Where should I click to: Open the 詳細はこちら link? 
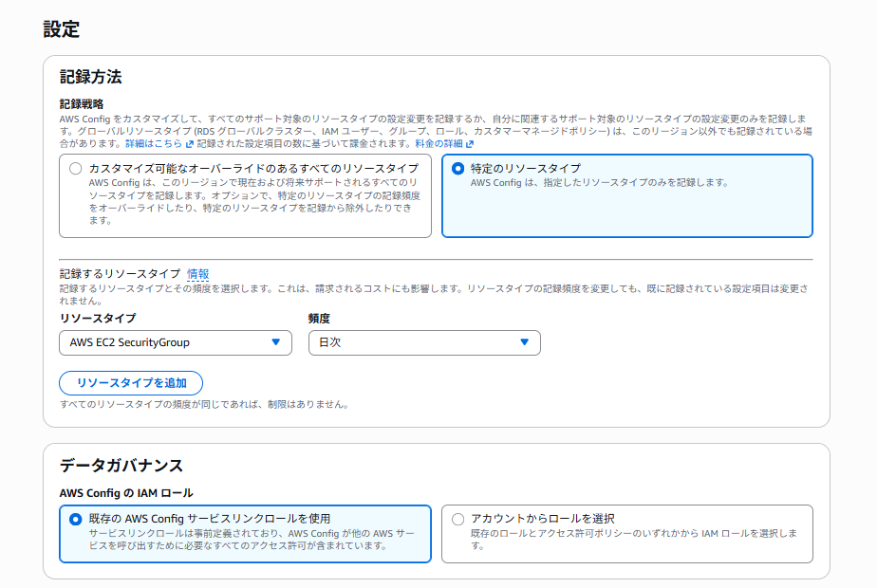tap(153, 143)
